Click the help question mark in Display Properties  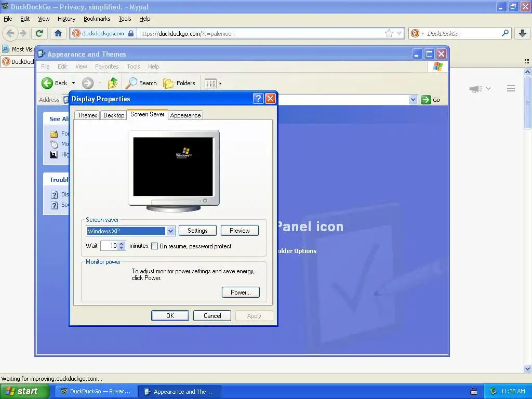pyautogui.click(x=258, y=98)
